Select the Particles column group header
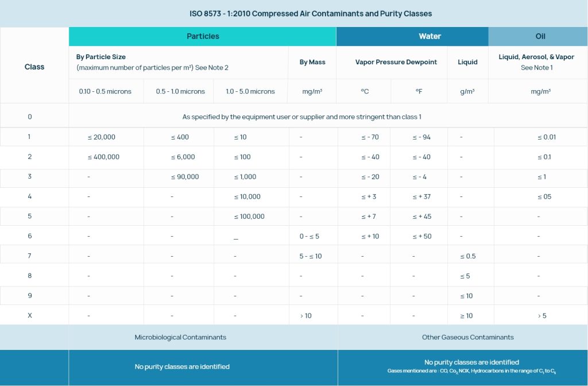This screenshot has width=588, height=386. click(203, 36)
